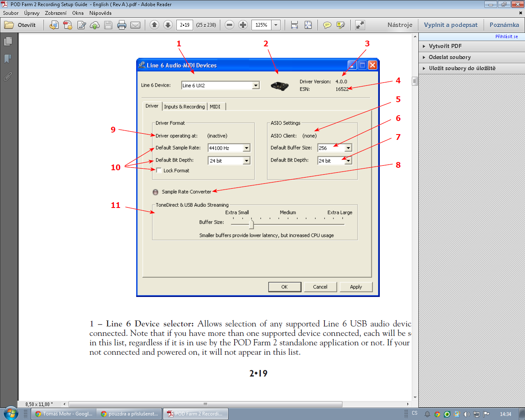The width and height of the screenshot is (525, 420).
Task: Click the fit one full page icon
Action: point(308,25)
